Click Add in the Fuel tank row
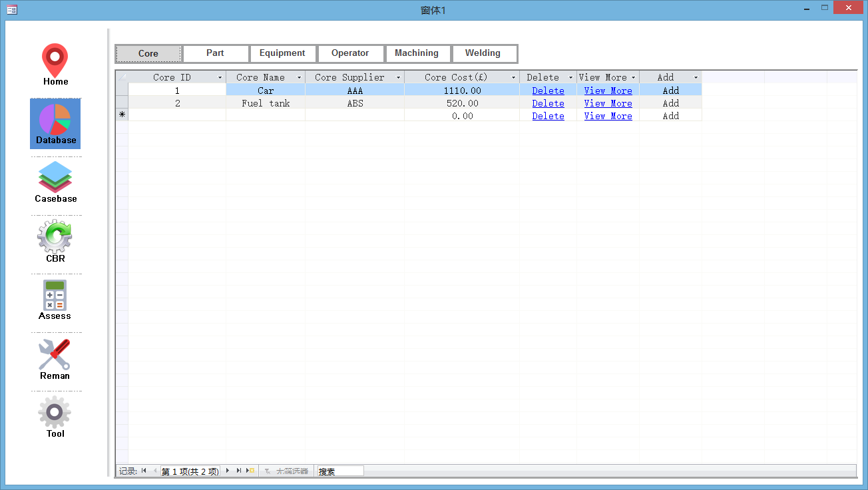 tap(670, 103)
